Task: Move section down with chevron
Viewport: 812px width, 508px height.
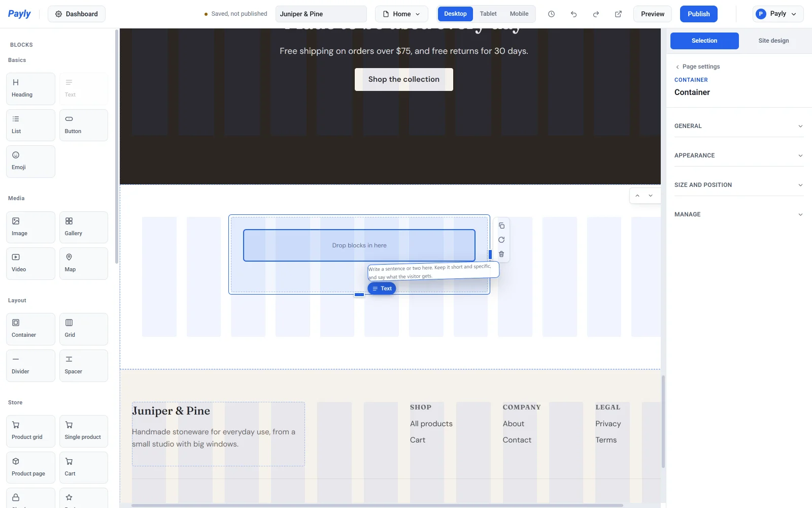Action: [x=651, y=196]
